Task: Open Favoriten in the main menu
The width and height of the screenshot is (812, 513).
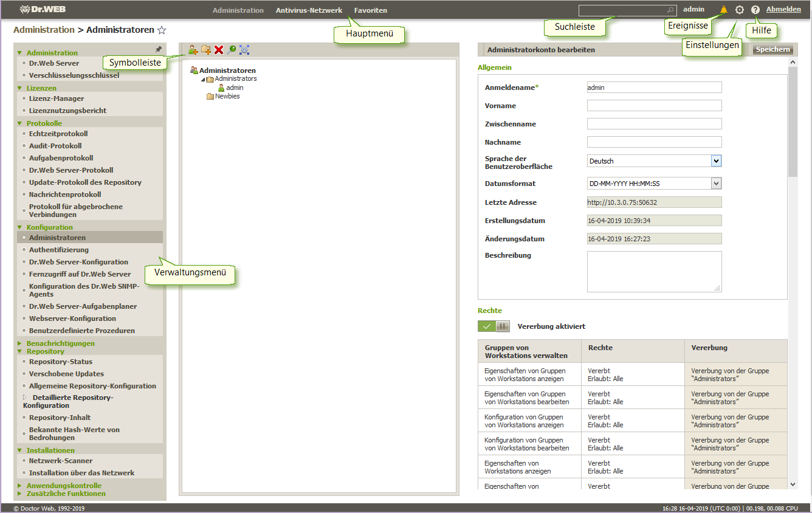Action: click(x=371, y=10)
